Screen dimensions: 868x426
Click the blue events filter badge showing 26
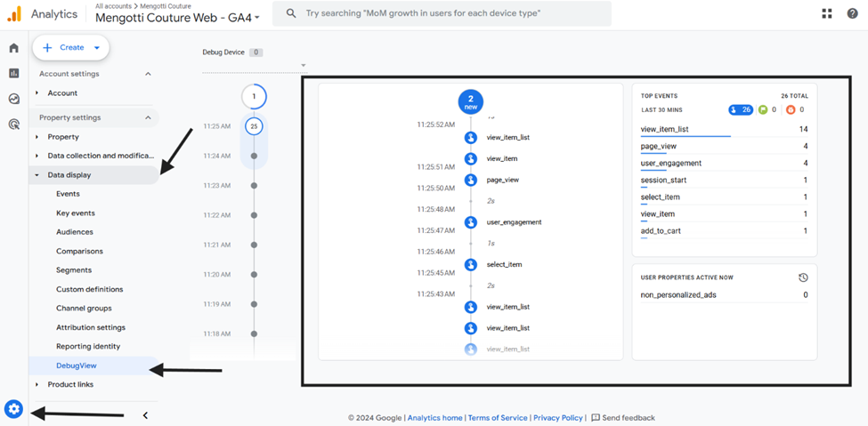tap(741, 109)
